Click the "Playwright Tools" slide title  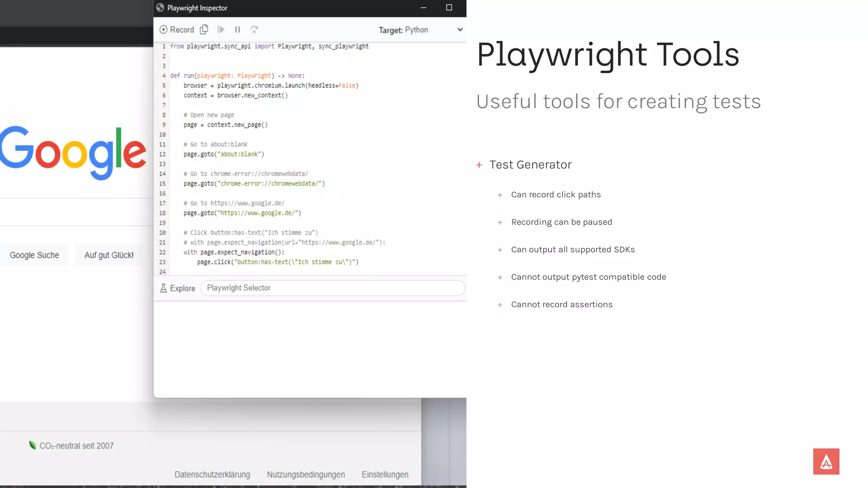click(608, 55)
